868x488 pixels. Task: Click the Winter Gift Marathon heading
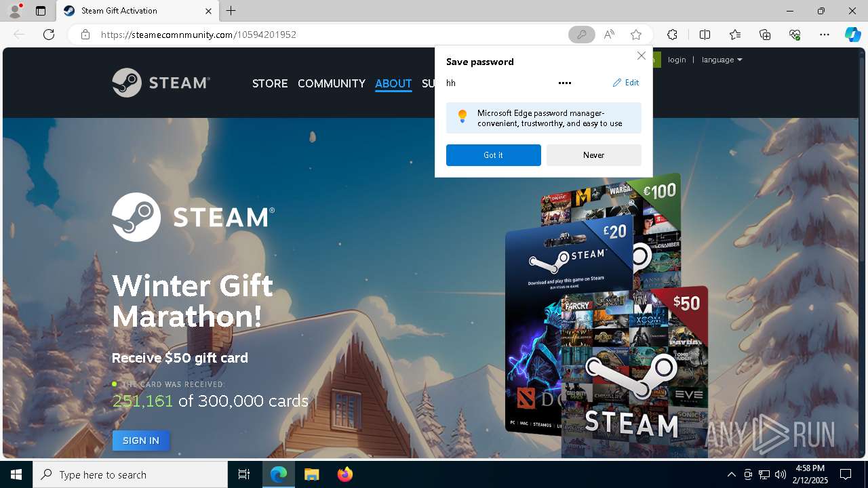tap(193, 301)
